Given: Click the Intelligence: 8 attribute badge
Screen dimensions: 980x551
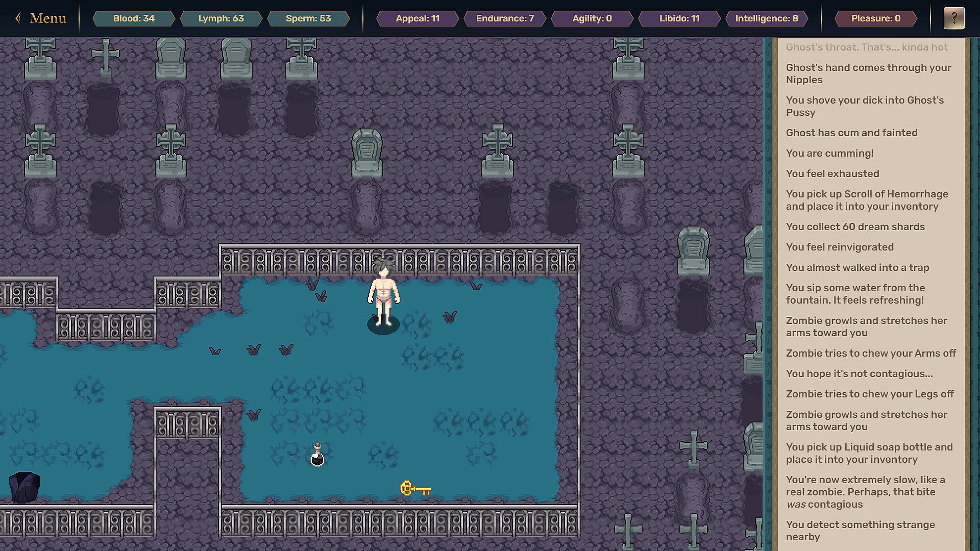Looking at the screenshot, I should [x=766, y=18].
